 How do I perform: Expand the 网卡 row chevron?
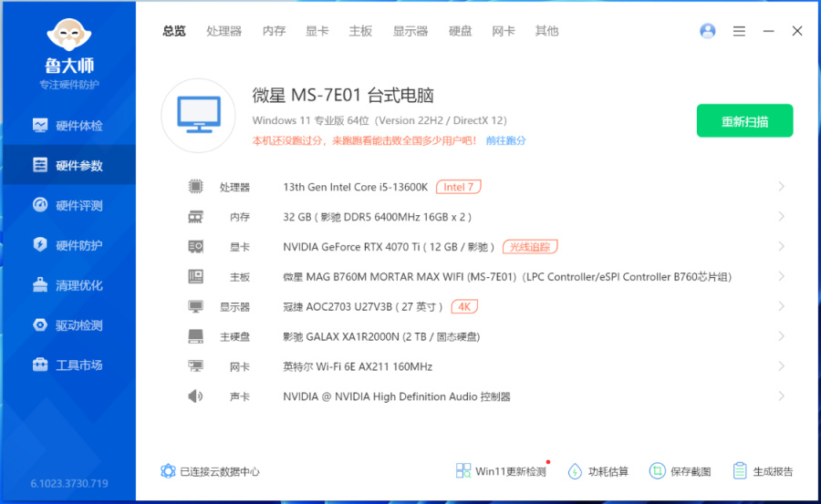(781, 365)
